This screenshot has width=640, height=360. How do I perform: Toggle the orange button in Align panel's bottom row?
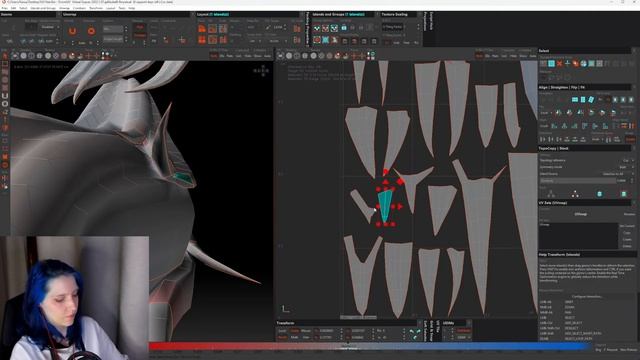(630, 140)
